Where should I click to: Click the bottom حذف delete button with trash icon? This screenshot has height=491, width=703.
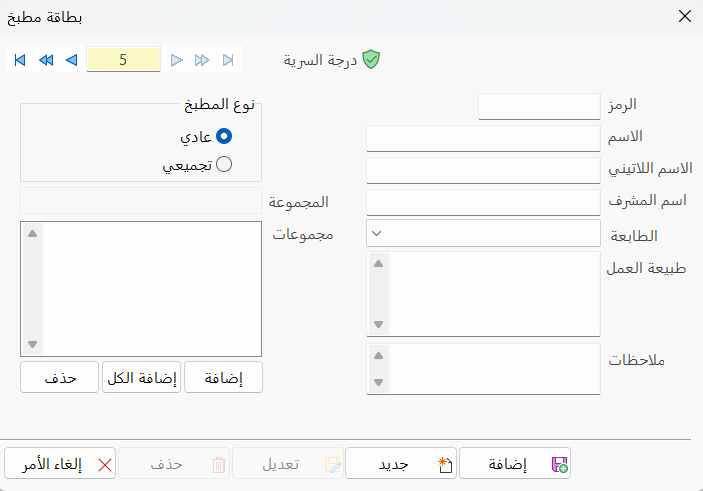174,463
